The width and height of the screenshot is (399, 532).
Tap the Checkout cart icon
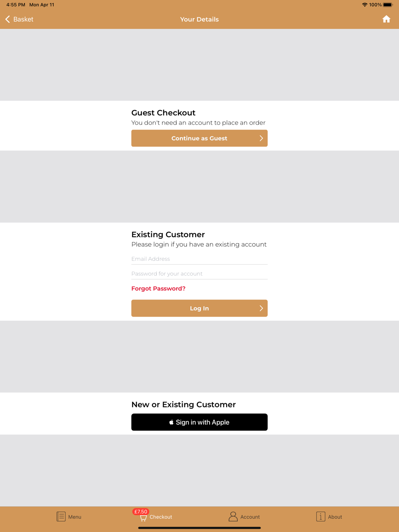[143, 518]
